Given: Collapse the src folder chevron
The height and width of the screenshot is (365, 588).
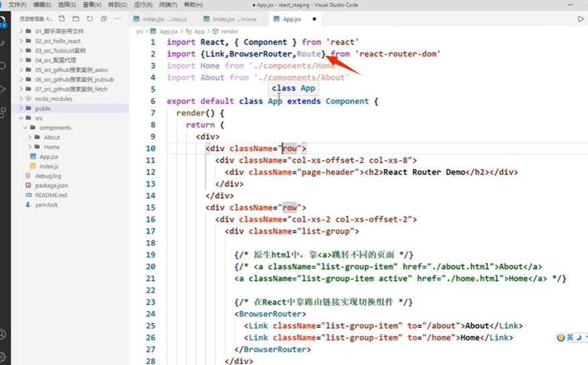Looking at the screenshot, I should pyautogui.click(x=22, y=118).
